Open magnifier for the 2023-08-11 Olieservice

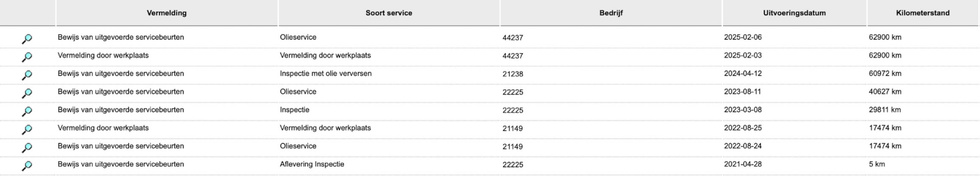(x=27, y=93)
